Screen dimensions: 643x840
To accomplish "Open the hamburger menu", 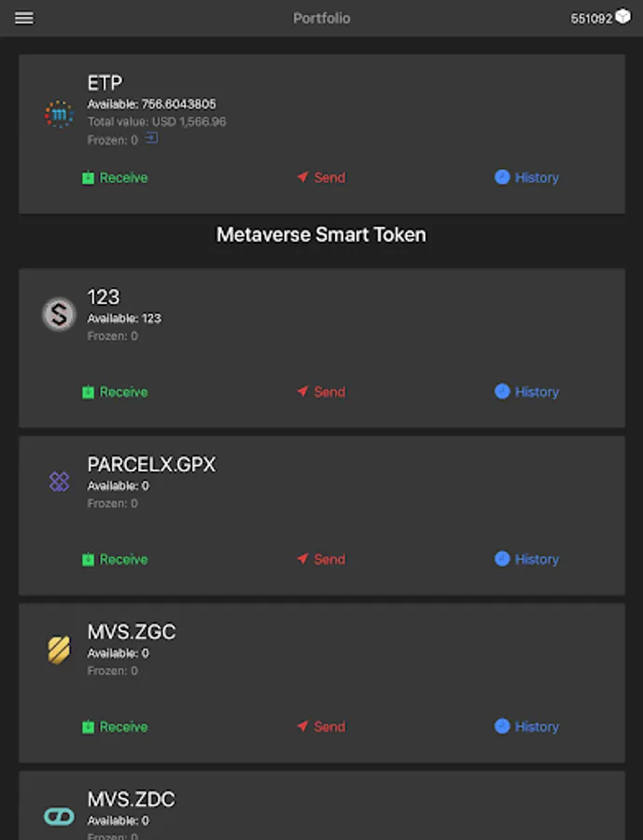I will tap(24, 18).
